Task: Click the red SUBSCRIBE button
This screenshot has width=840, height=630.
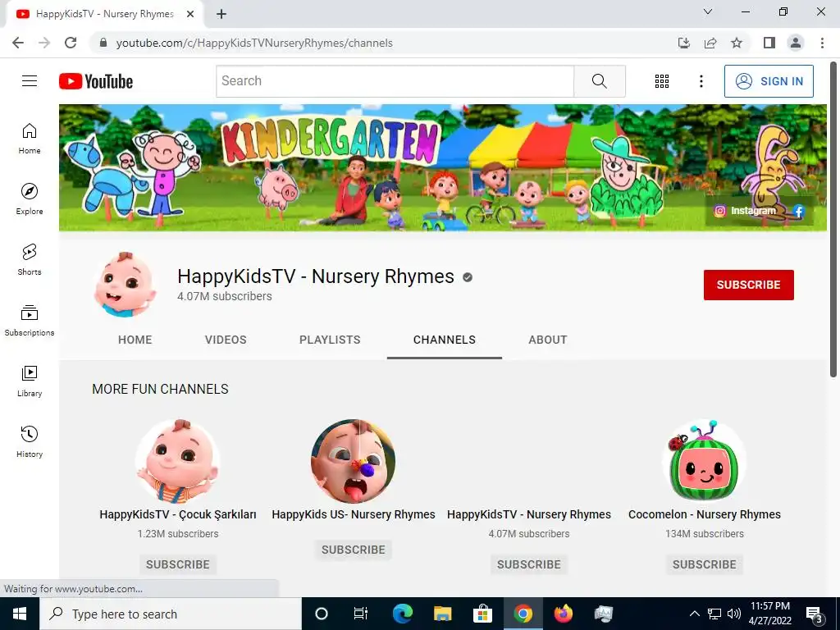Action: coord(748,285)
